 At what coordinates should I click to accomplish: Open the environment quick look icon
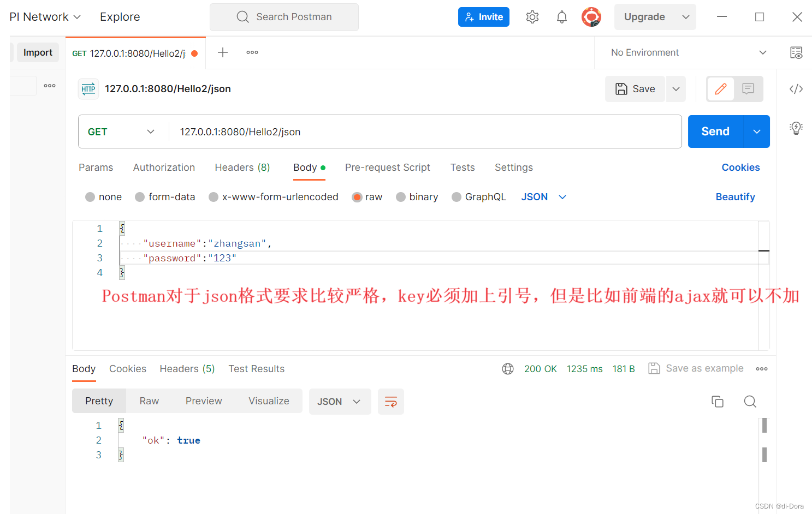click(x=796, y=52)
